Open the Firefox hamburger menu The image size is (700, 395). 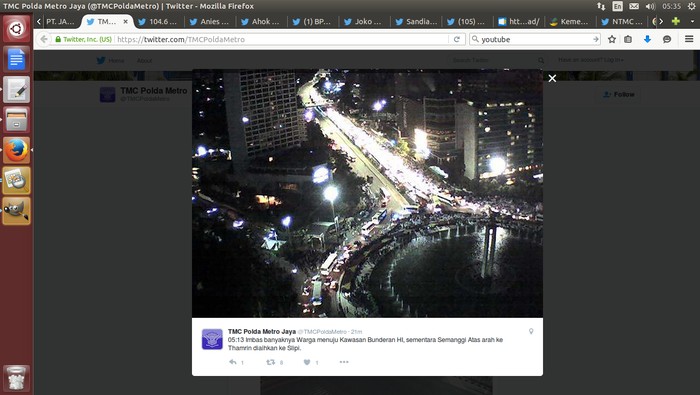tap(689, 39)
